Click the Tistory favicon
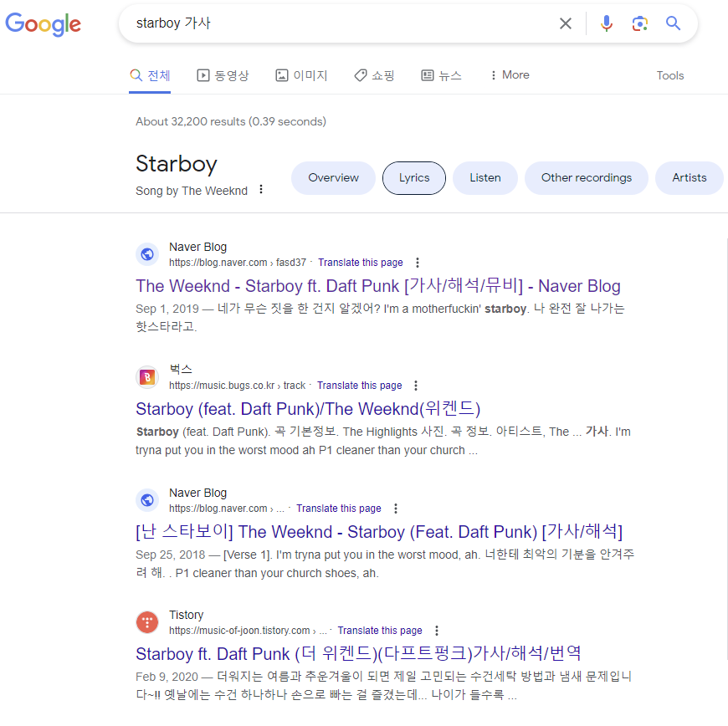Image resolution: width=728 pixels, height=726 pixels. pyautogui.click(x=147, y=622)
